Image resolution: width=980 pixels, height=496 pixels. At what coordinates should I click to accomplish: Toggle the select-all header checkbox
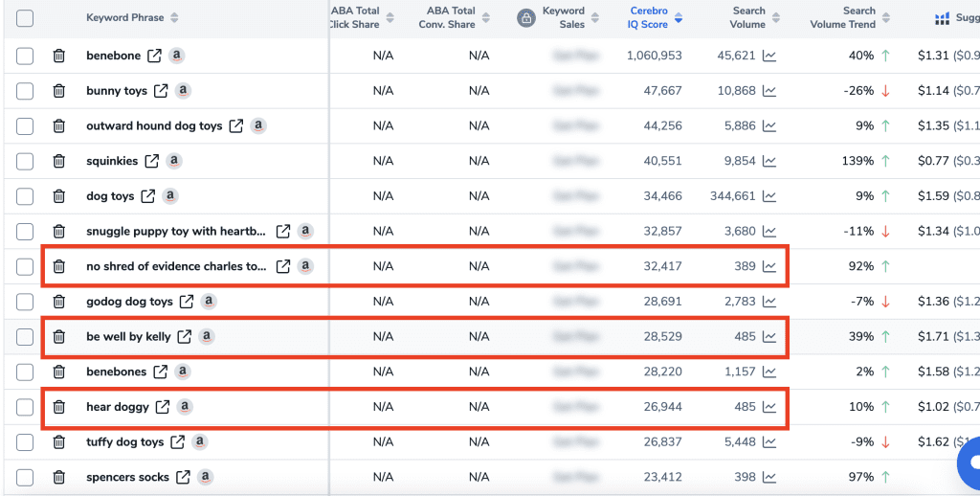(x=25, y=18)
